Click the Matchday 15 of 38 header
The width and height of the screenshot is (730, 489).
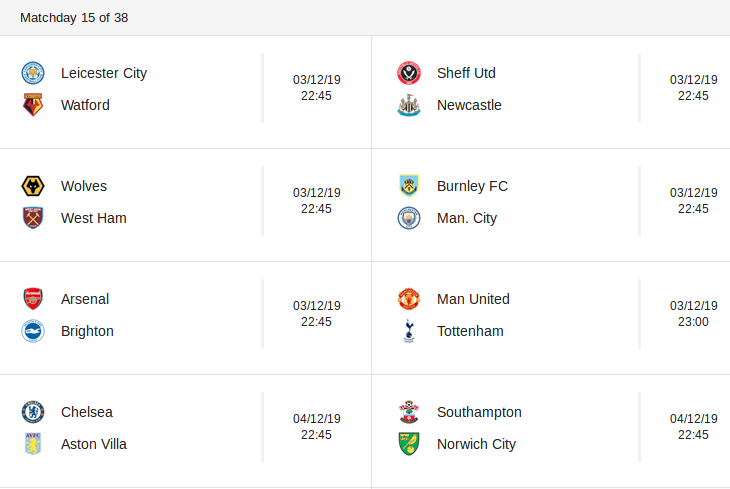coord(74,18)
